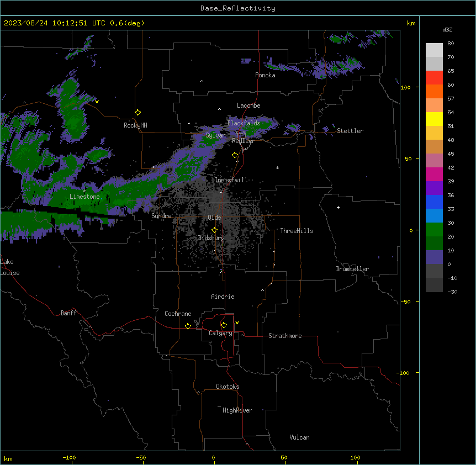The image size is (476, 465).
Task: Click the yellow V marker northeast of Calgary
Action: click(x=237, y=323)
